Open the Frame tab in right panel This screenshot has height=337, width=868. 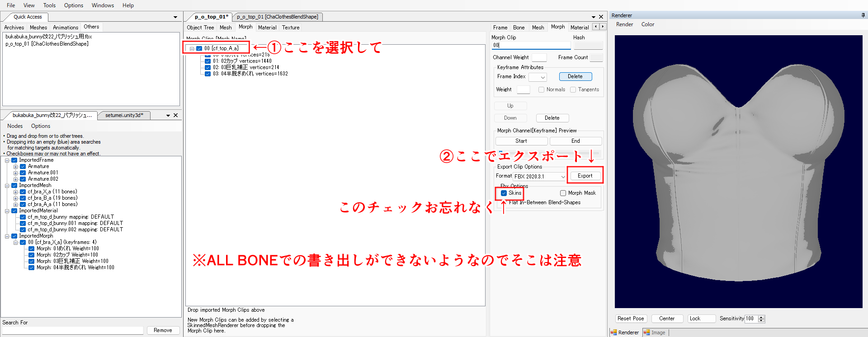500,28
